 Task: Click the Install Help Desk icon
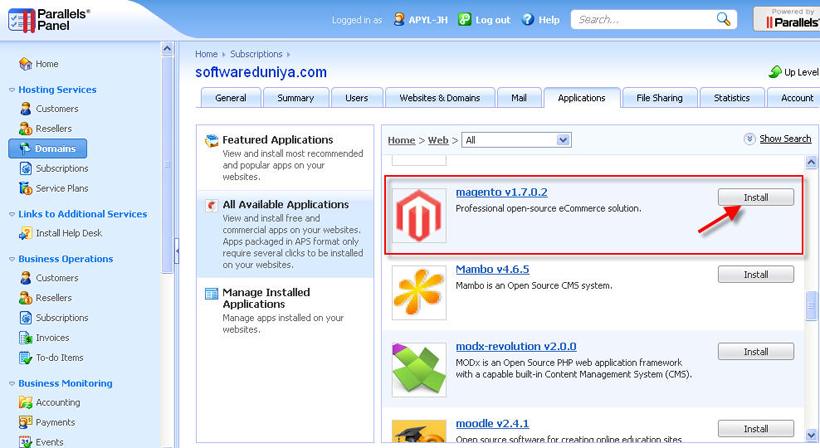(25, 233)
